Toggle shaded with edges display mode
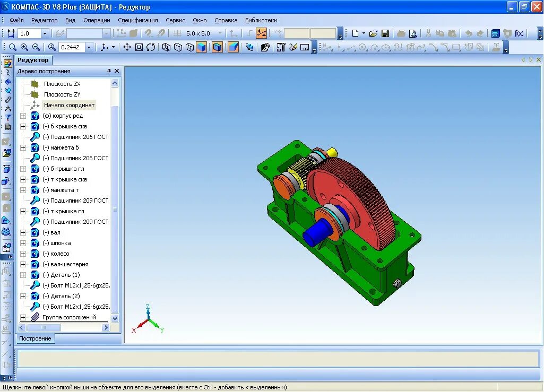The width and height of the screenshot is (544, 392). [x=218, y=47]
